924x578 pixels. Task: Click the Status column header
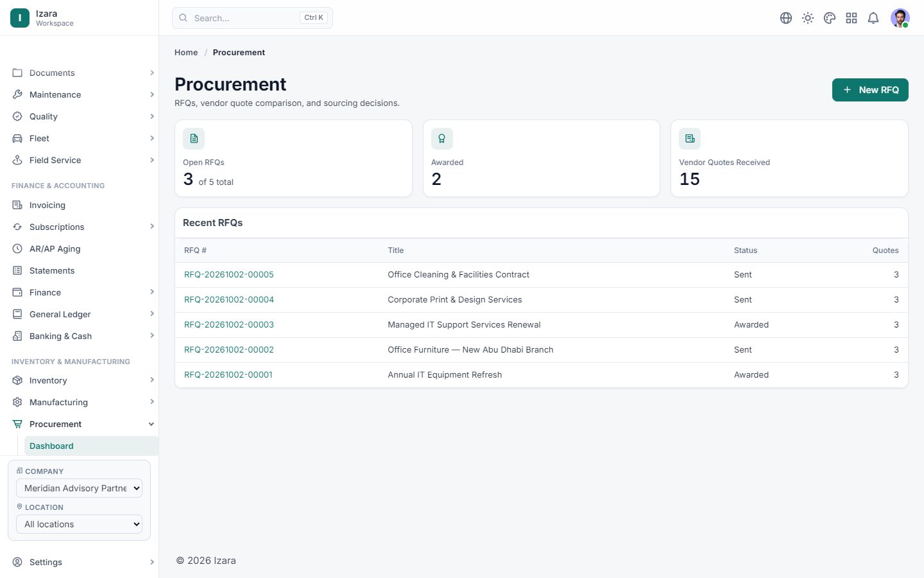(746, 250)
